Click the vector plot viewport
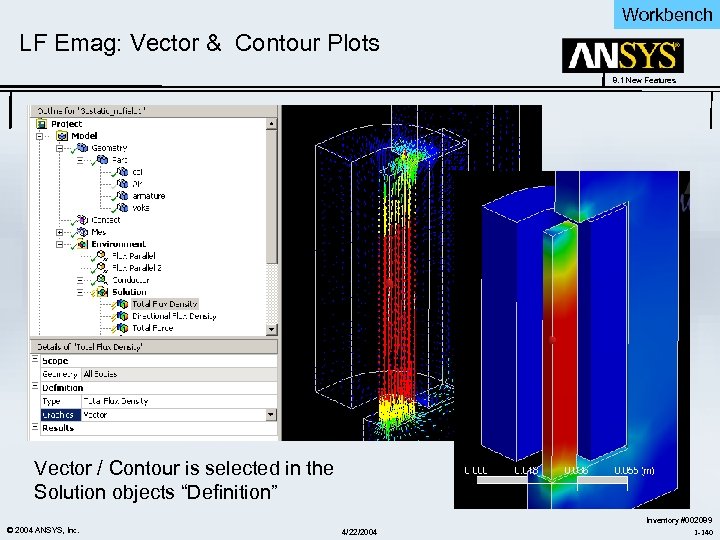Image resolution: width=720 pixels, height=540 pixels. tap(367, 273)
